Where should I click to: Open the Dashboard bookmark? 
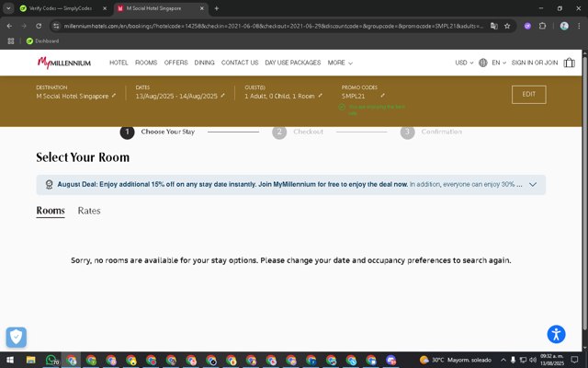pyautogui.click(x=42, y=40)
